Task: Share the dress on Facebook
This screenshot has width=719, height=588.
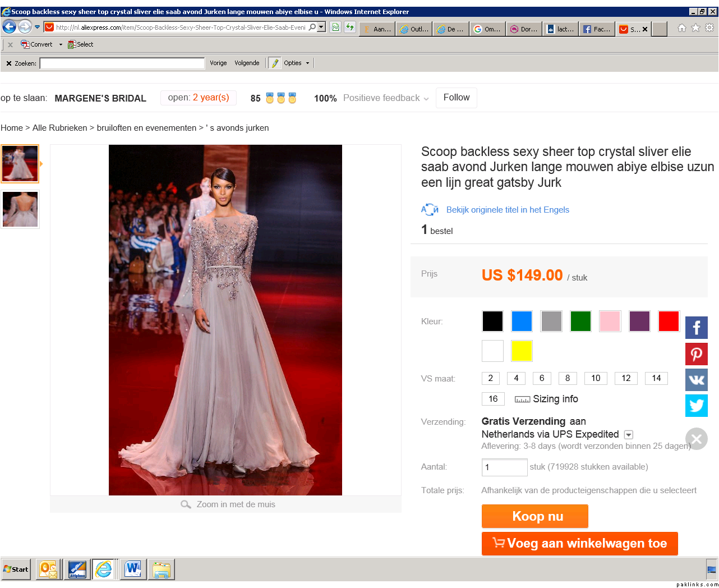Action: coord(696,328)
